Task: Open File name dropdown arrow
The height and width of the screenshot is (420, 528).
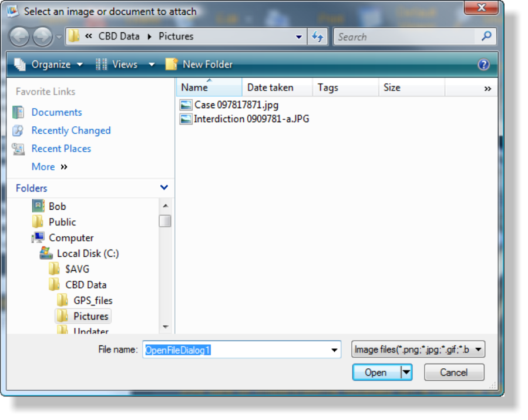Action: (334, 350)
